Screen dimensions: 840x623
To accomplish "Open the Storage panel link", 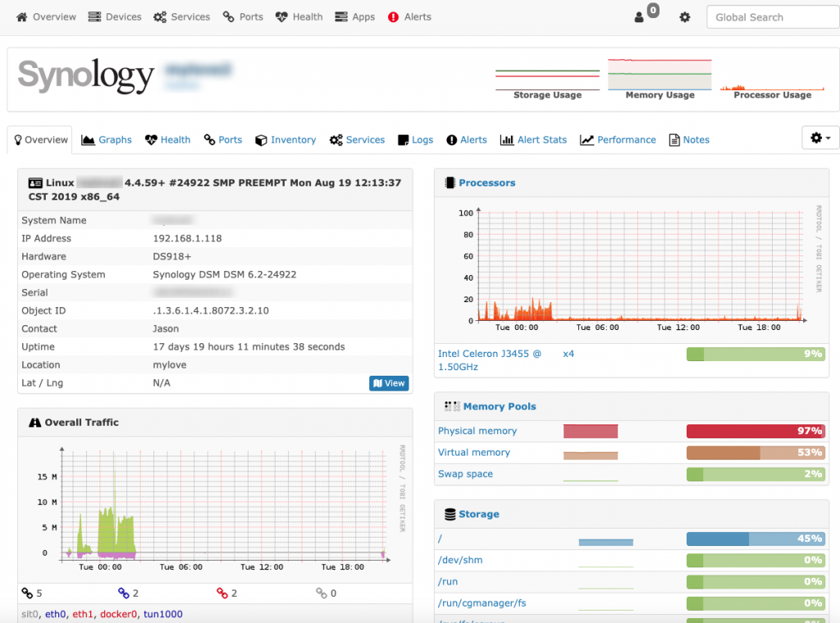I will pos(479,514).
